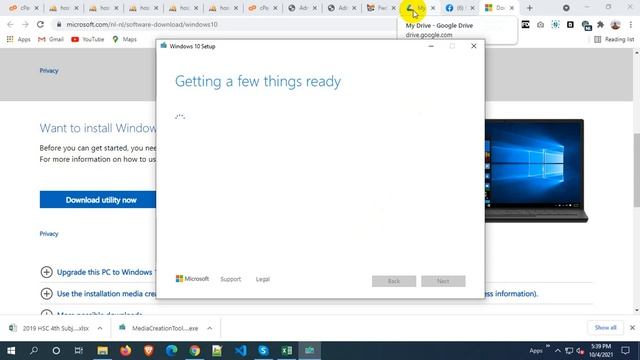Click the camera extension icon
The height and width of the screenshot is (360, 640).
pos(540,25)
